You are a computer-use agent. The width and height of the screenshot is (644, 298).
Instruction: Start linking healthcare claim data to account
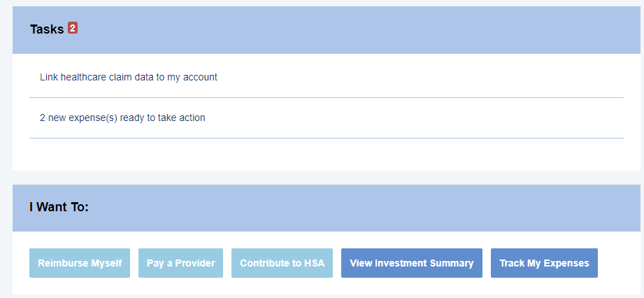(x=129, y=77)
